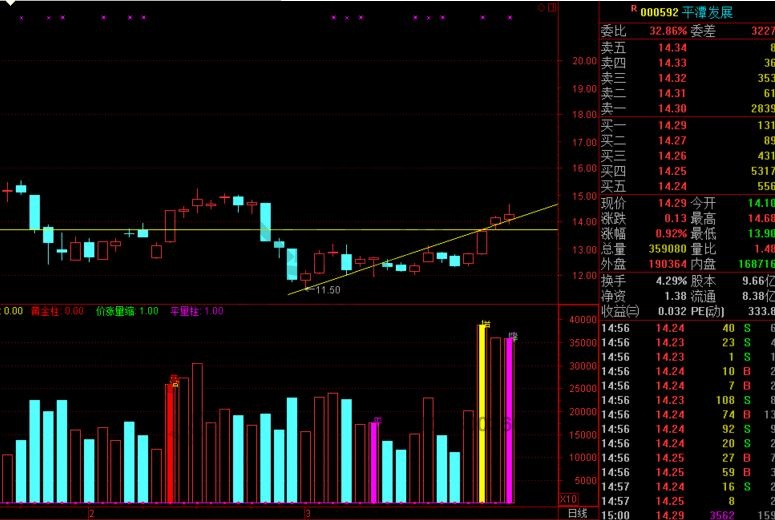
Task: Click the 平量柱 indicator label
Action: coord(184,311)
